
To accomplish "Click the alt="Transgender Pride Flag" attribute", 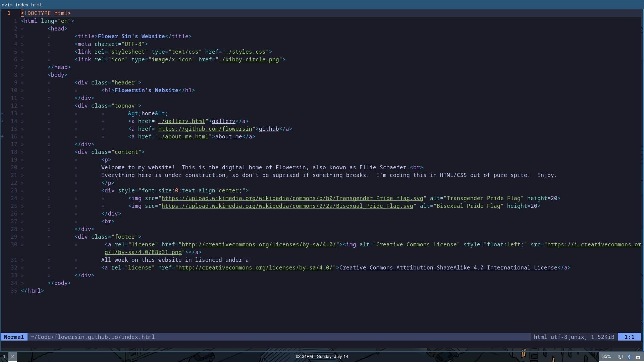I will [477, 198].
